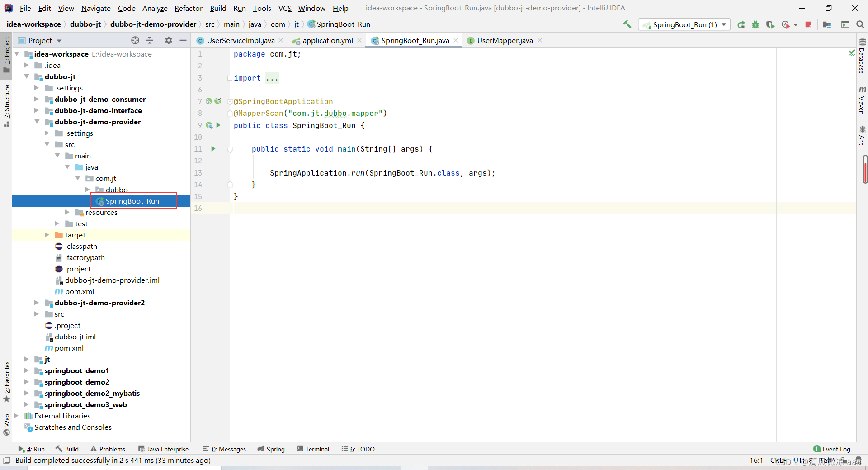The width and height of the screenshot is (868, 470).
Task: Open the Build tool window button
Action: click(x=67, y=449)
